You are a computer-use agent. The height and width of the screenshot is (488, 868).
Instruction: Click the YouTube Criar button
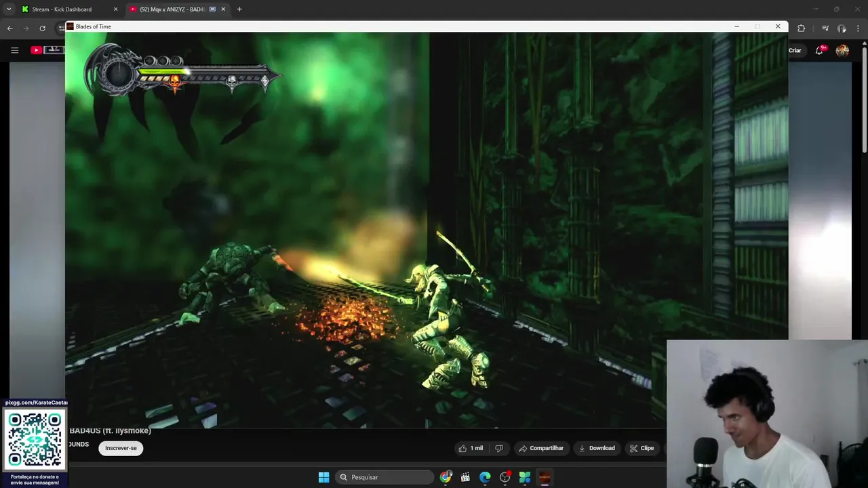(x=795, y=50)
